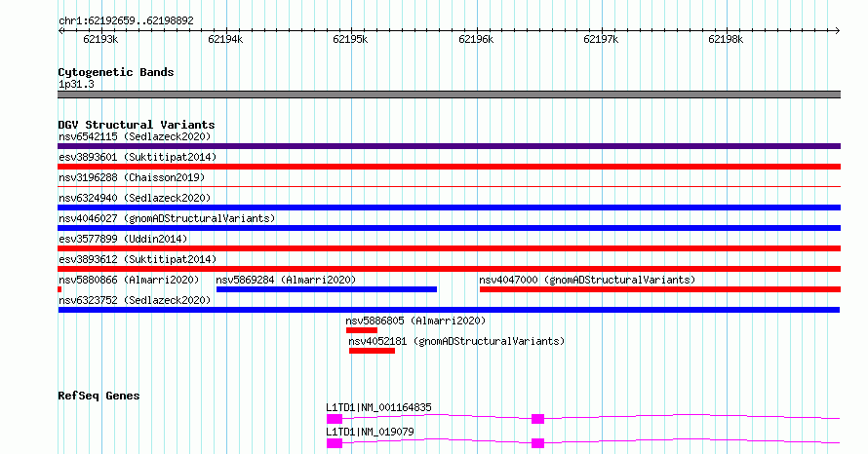Click the 62196k ruler tick label

point(476,39)
